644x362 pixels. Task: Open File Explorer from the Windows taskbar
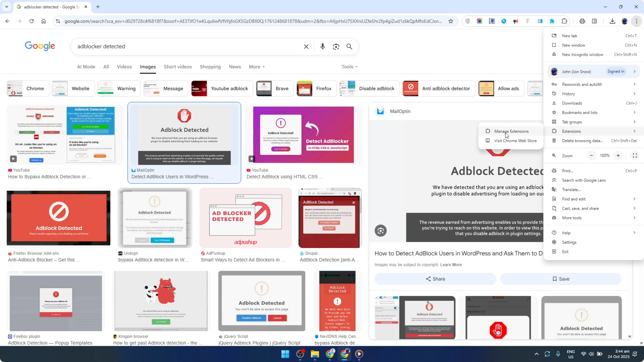315,354
